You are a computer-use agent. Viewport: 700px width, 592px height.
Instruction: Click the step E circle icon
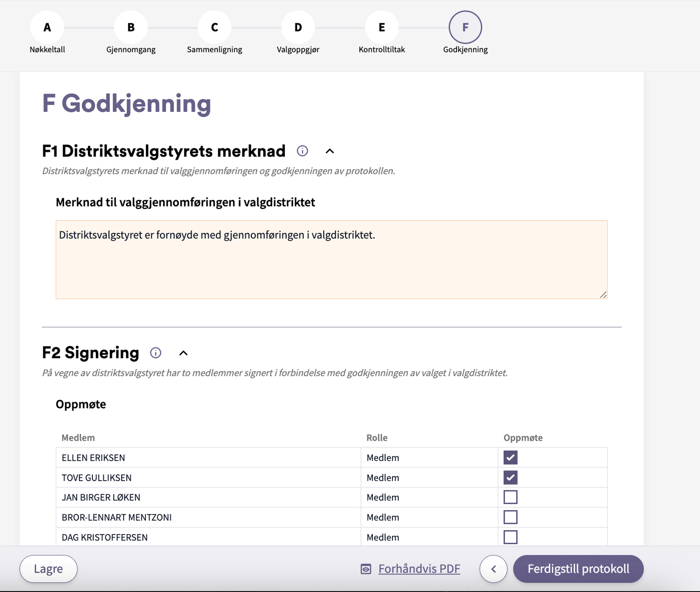pyautogui.click(x=382, y=28)
